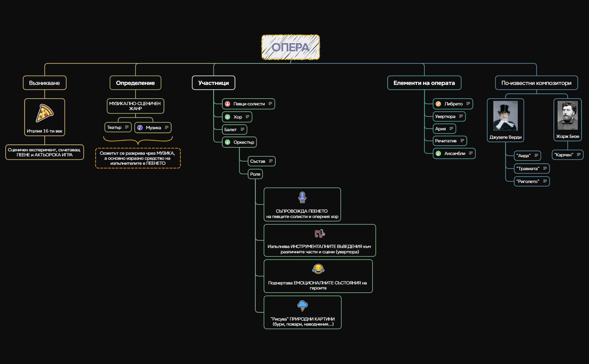
Task: Select the Елементи на операта branch
Action: pos(424,83)
